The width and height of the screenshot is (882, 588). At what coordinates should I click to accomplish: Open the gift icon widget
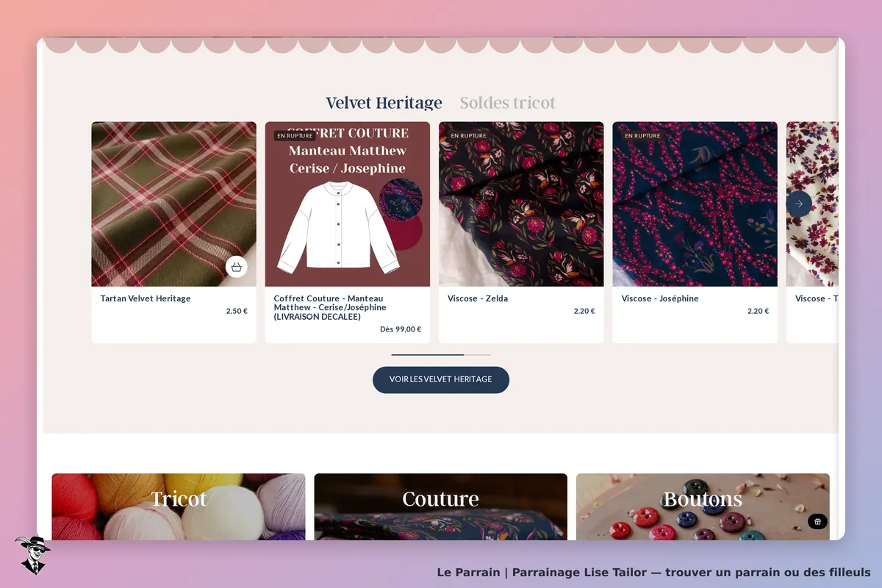pos(818,521)
